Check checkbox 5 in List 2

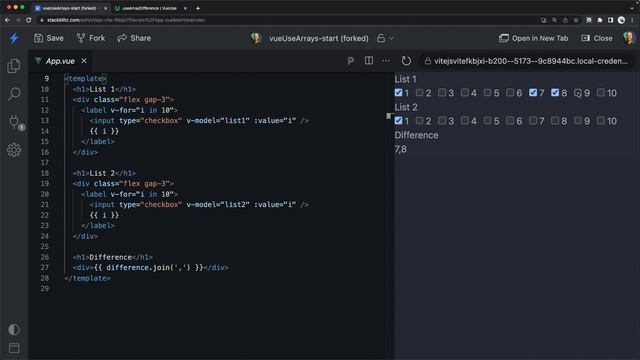click(x=487, y=120)
